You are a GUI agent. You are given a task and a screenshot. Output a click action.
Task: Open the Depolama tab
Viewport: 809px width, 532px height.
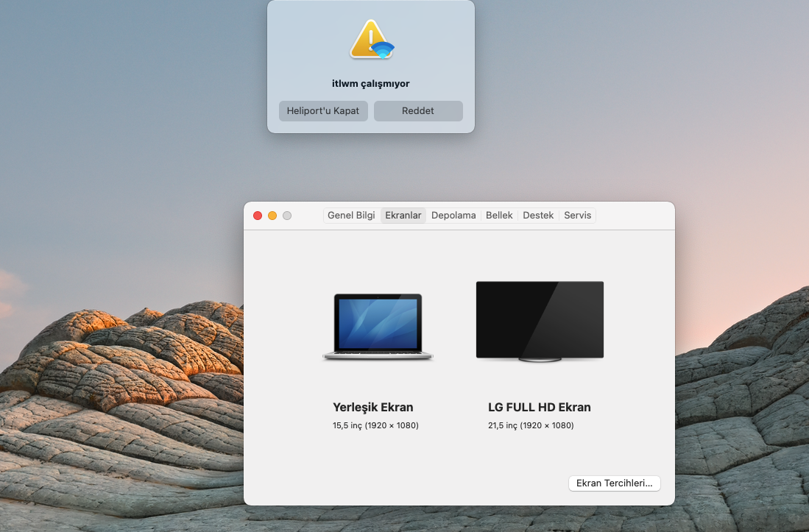(x=453, y=216)
